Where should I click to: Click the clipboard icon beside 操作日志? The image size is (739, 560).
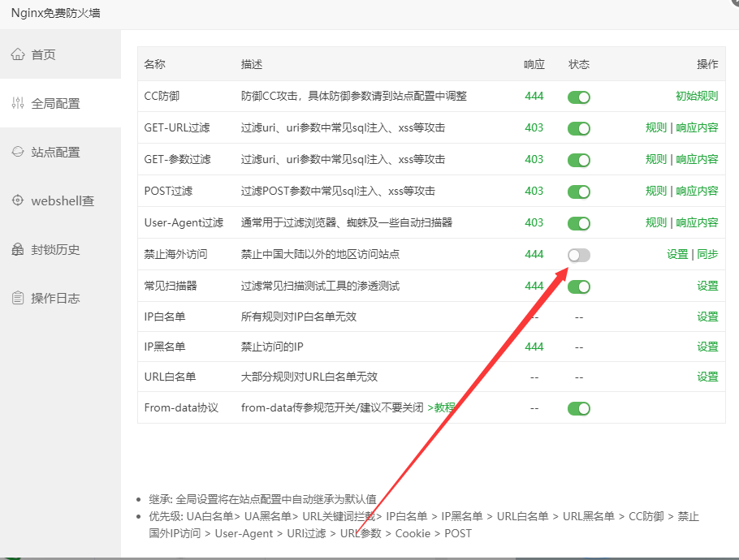pyautogui.click(x=18, y=298)
